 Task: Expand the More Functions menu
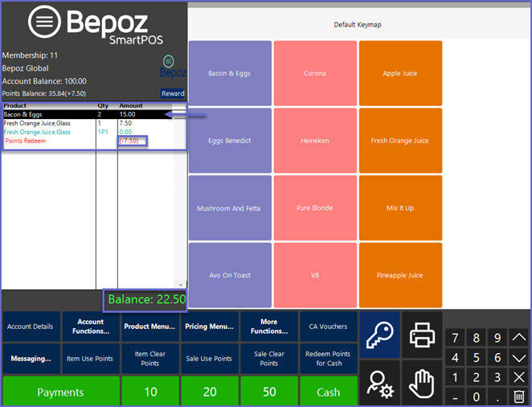click(269, 327)
